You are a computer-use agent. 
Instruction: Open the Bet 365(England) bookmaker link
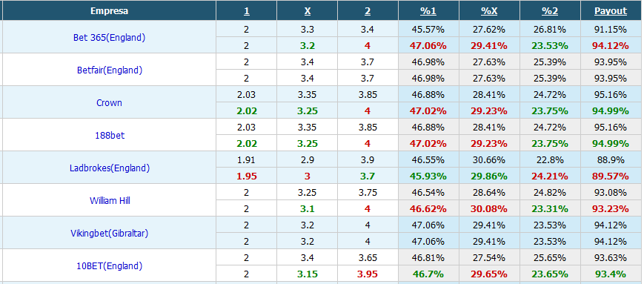coord(109,37)
